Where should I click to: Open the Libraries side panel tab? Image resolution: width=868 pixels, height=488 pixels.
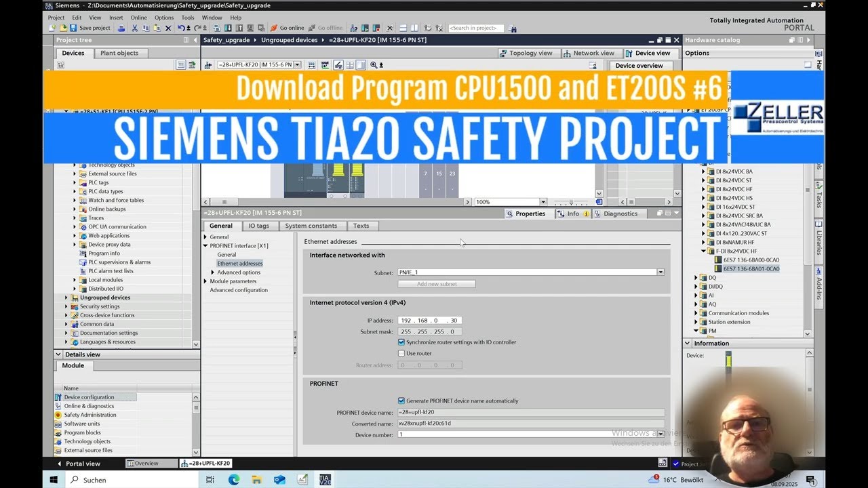[x=819, y=243]
